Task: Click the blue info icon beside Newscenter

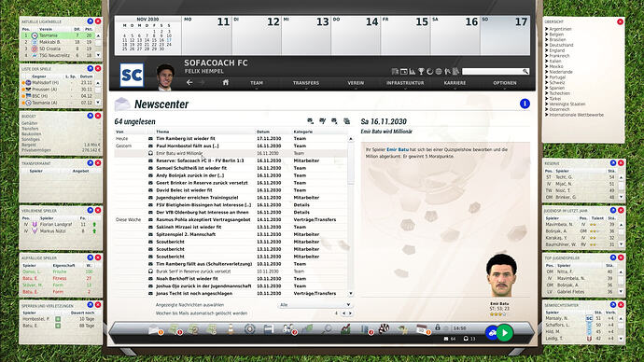Action: tap(525, 104)
